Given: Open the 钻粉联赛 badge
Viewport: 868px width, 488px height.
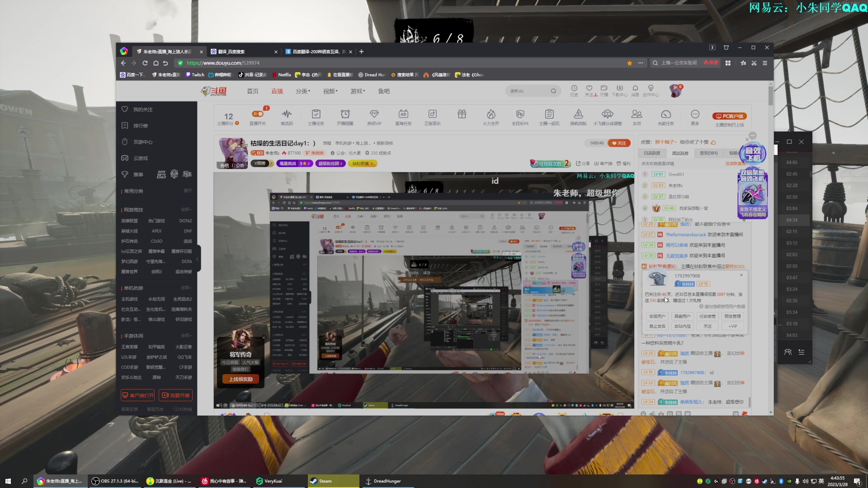Looking at the screenshot, I should (363, 164).
